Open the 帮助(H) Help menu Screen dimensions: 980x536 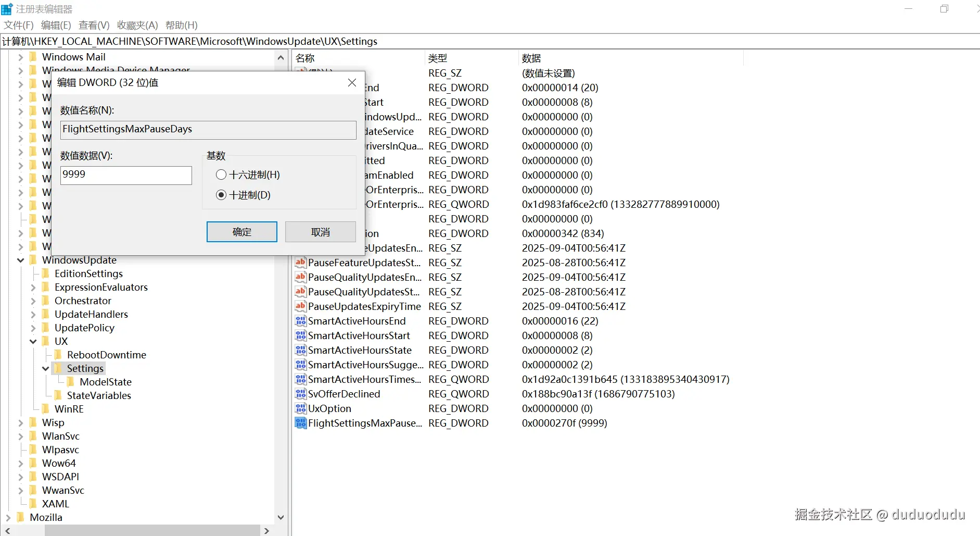click(x=182, y=25)
